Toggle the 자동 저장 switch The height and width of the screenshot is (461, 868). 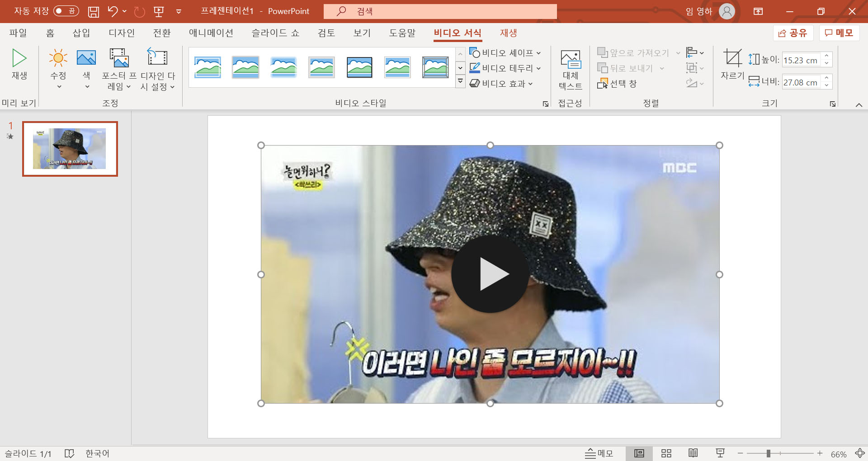click(x=66, y=11)
